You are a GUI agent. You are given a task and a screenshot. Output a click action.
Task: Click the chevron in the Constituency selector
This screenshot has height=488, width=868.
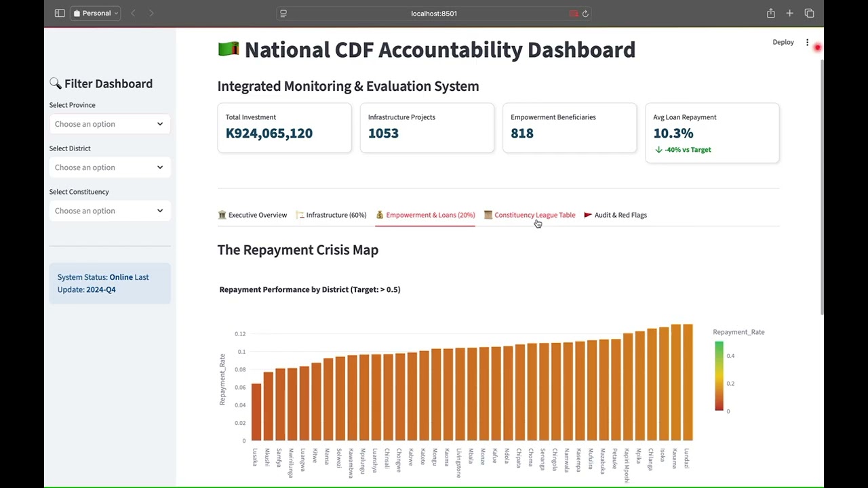[x=160, y=211]
